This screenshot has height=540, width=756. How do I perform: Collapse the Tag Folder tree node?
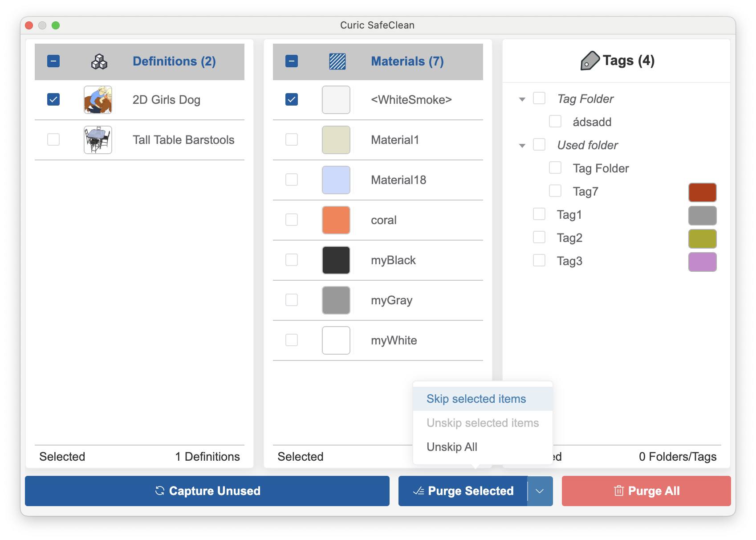(x=522, y=99)
